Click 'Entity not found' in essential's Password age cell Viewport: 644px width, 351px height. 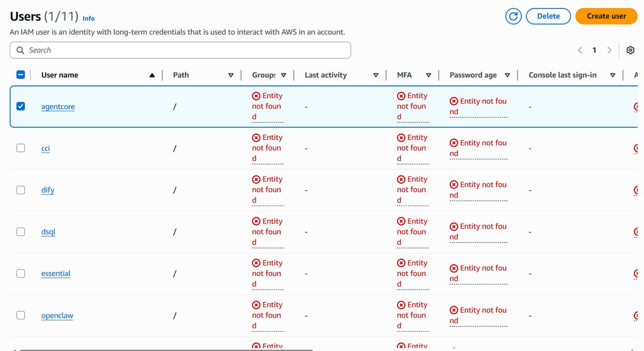click(x=478, y=273)
